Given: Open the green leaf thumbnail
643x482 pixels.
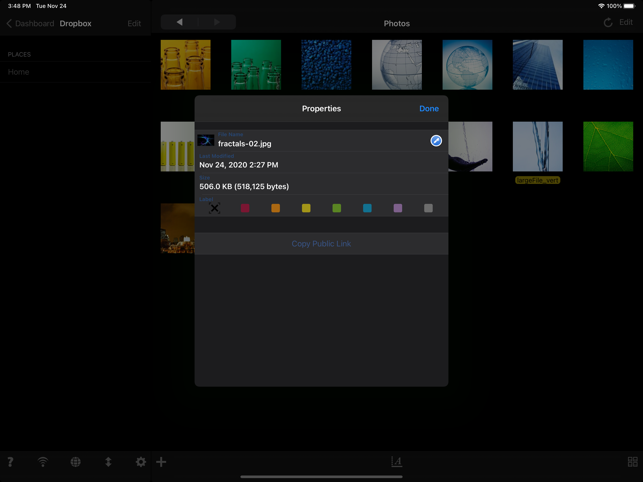Looking at the screenshot, I should point(608,146).
